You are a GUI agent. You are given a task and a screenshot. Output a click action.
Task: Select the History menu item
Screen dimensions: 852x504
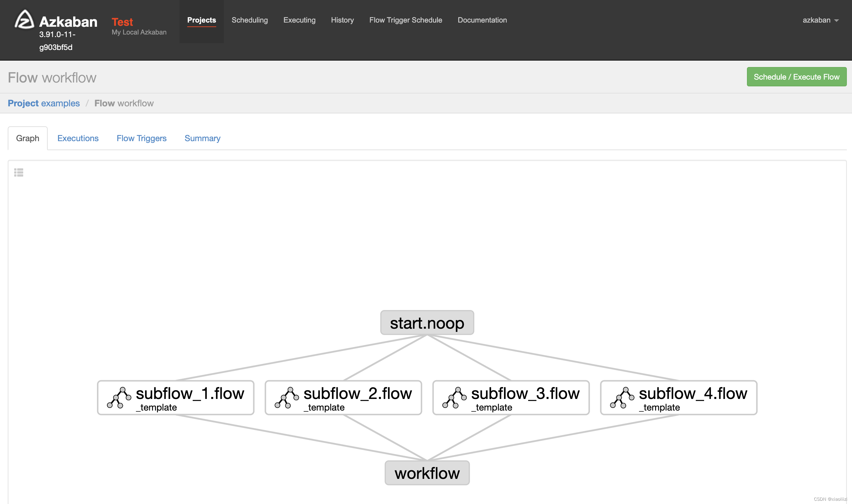[x=342, y=20]
